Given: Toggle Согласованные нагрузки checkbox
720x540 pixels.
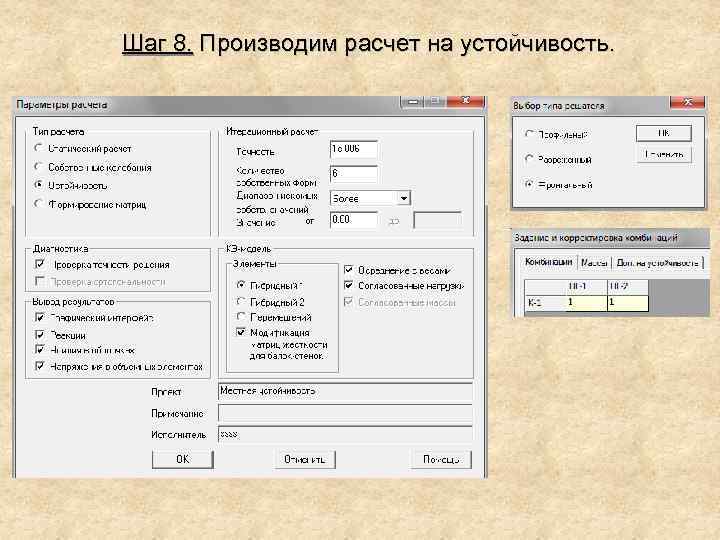Looking at the screenshot, I should point(349,286).
